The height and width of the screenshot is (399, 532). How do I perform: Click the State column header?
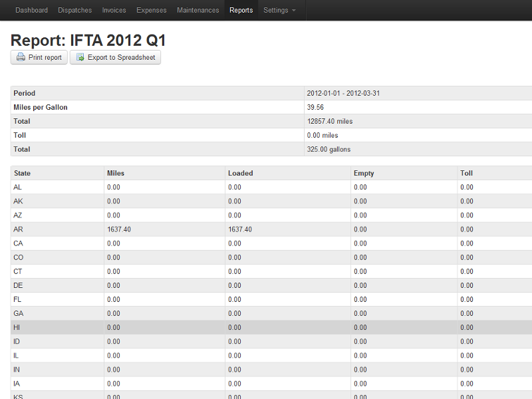[x=22, y=174]
